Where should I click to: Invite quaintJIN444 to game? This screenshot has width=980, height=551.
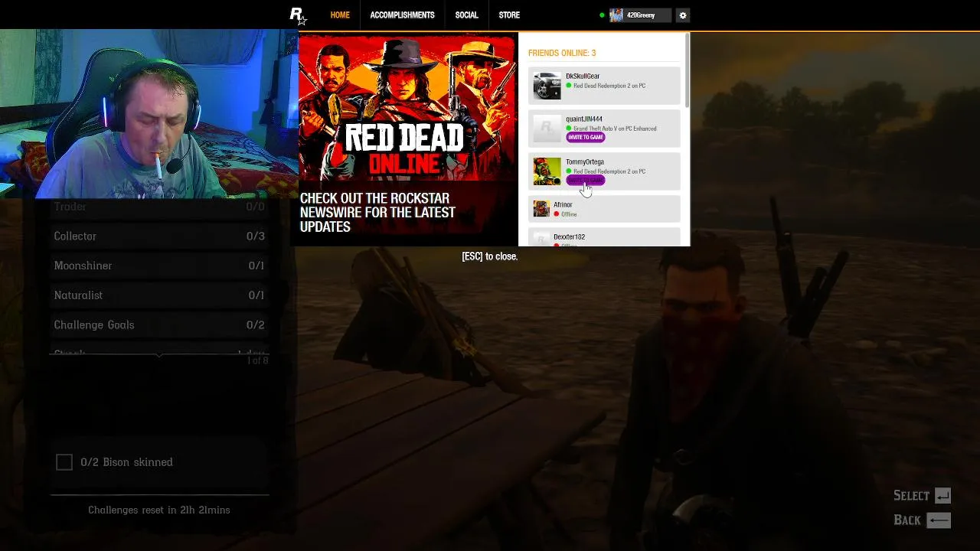[x=586, y=138]
